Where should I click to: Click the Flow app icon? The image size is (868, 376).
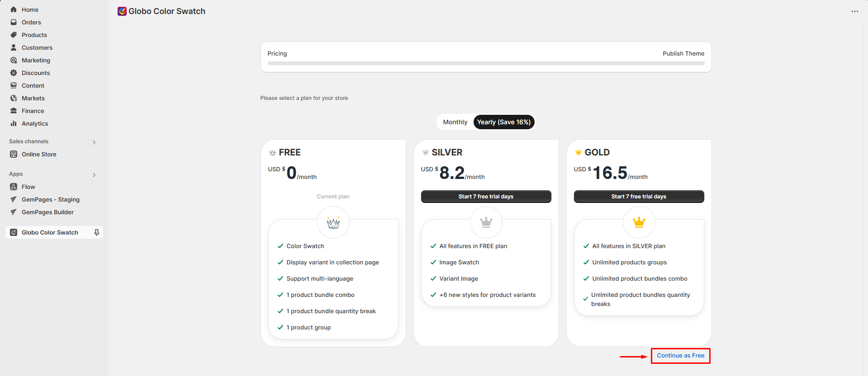tap(14, 187)
